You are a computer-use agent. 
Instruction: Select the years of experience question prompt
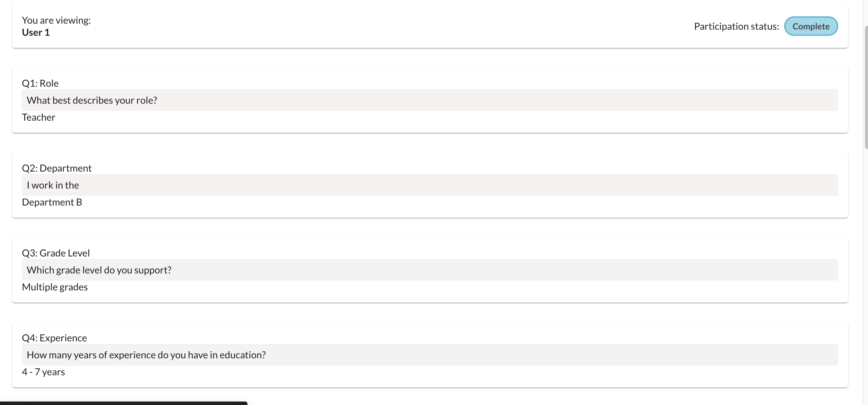coord(146,354)
